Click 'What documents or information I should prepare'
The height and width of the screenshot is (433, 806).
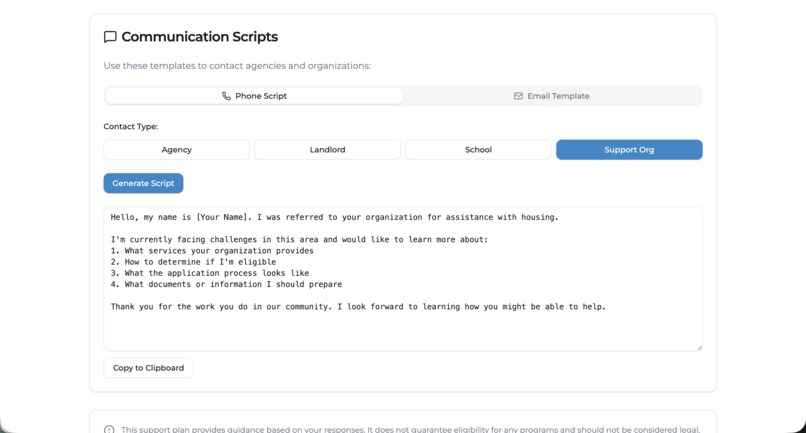pyautogui.click(x=226, y=284)
